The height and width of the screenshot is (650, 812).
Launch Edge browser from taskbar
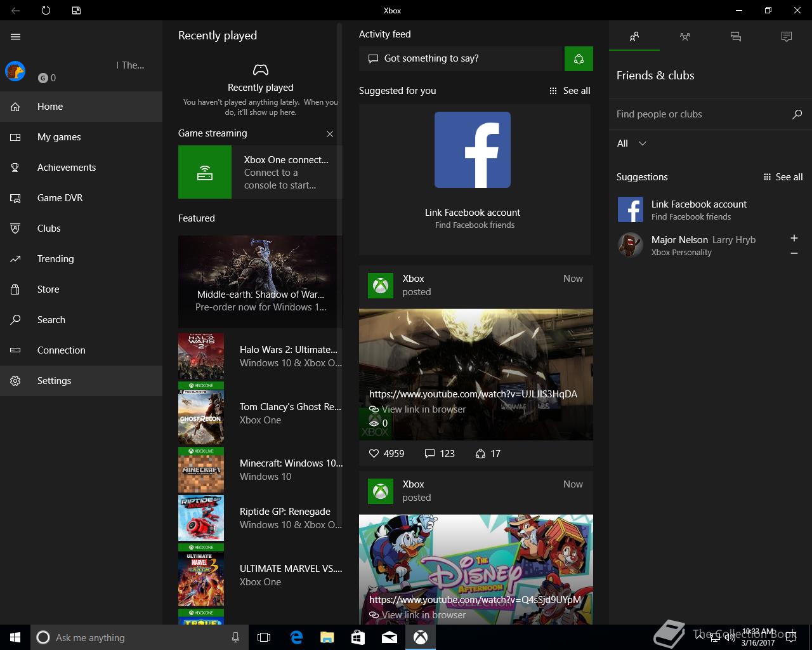tap(296, 637)
